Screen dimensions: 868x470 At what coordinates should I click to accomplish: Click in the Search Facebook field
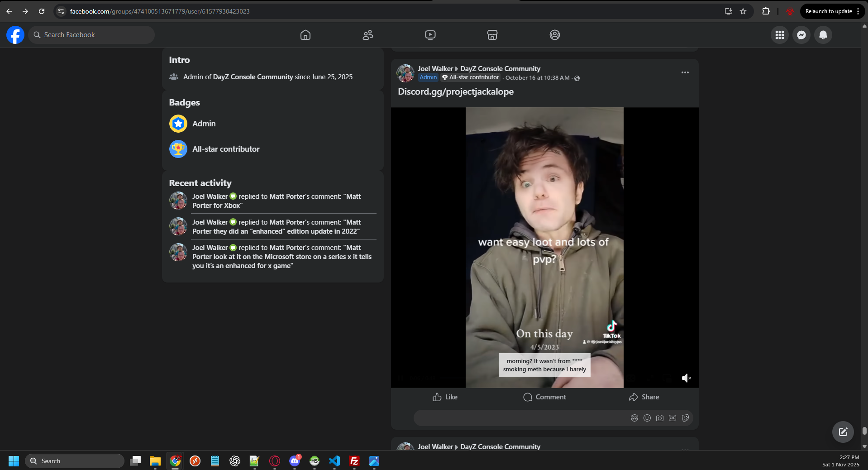[91, 35]
